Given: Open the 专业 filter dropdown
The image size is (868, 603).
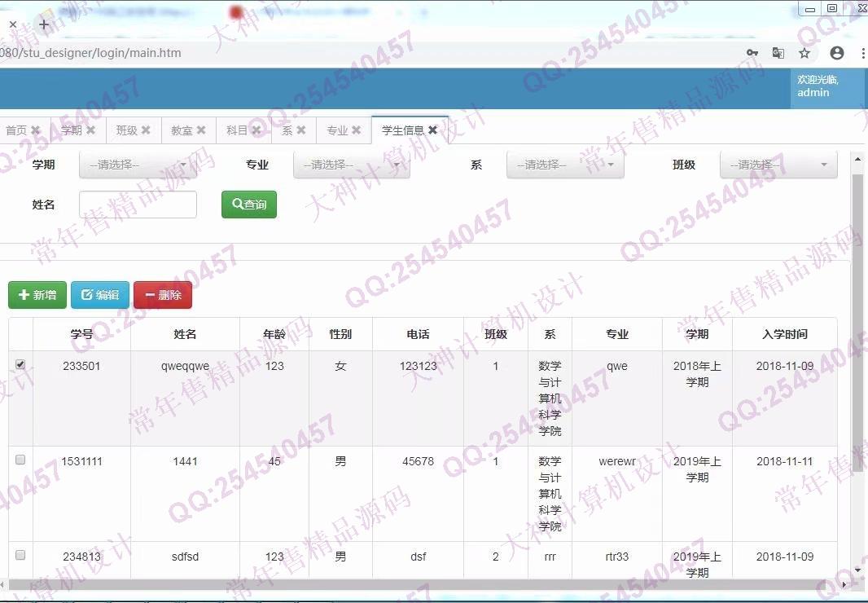Looking at the screenshot, I should pyautogui.click(x=352, y=165).
